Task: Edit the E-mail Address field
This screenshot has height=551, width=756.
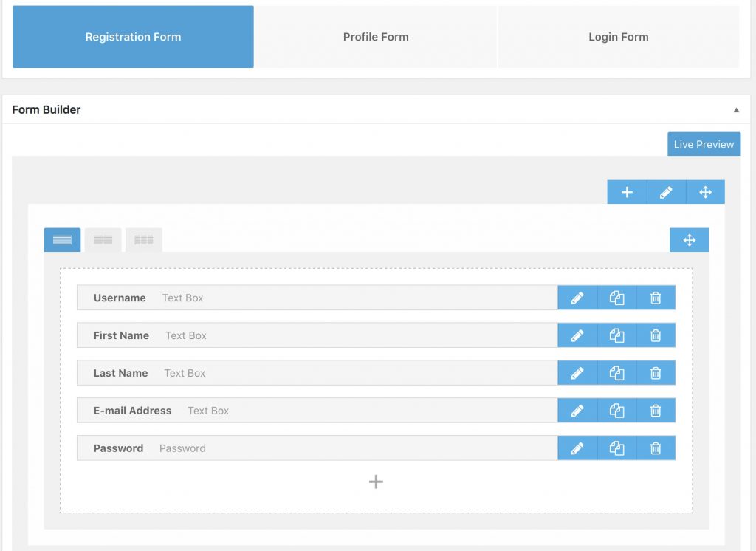Action: point(577,411)
